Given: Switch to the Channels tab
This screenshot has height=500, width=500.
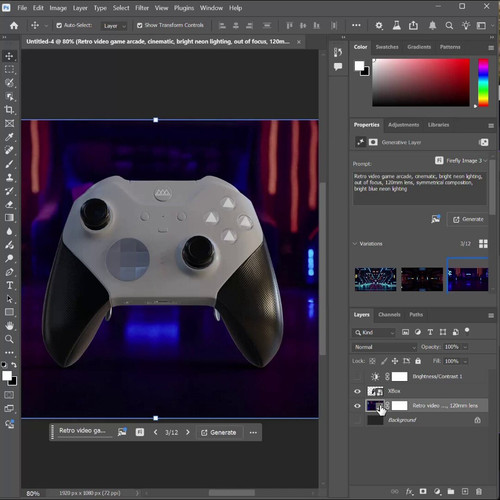Looking at the screenshot, I should point(389,314).
